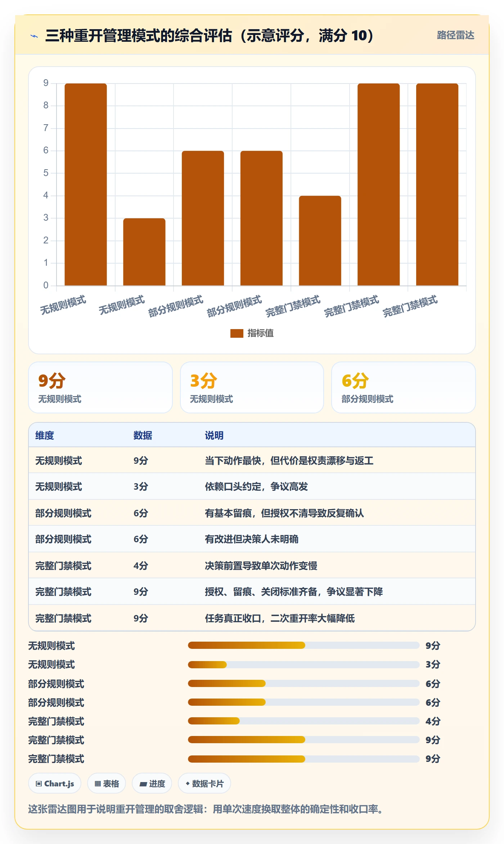Click the footer caption about 重开管理的取舍逻辑
Viewport: 504px width, 844px height.
pos(206,809)
